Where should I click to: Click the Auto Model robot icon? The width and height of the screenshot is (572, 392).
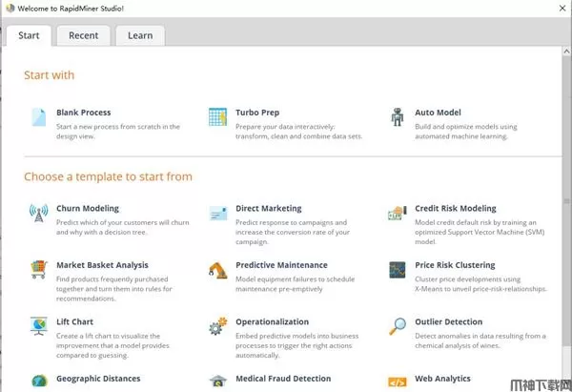pos(397,117)
